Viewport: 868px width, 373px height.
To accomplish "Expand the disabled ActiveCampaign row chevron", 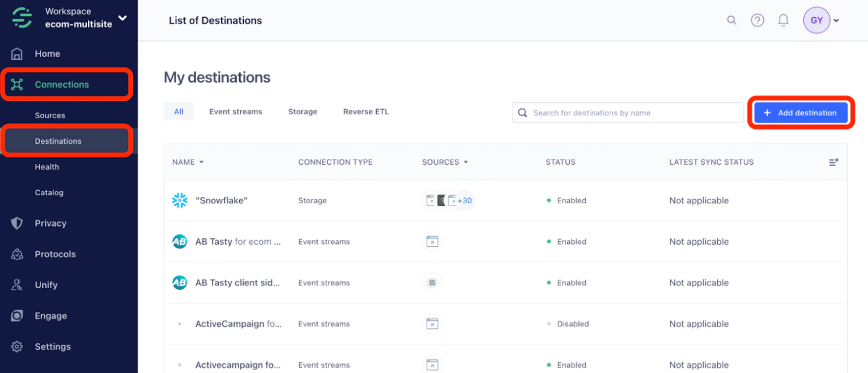I will tap(180, 324).
